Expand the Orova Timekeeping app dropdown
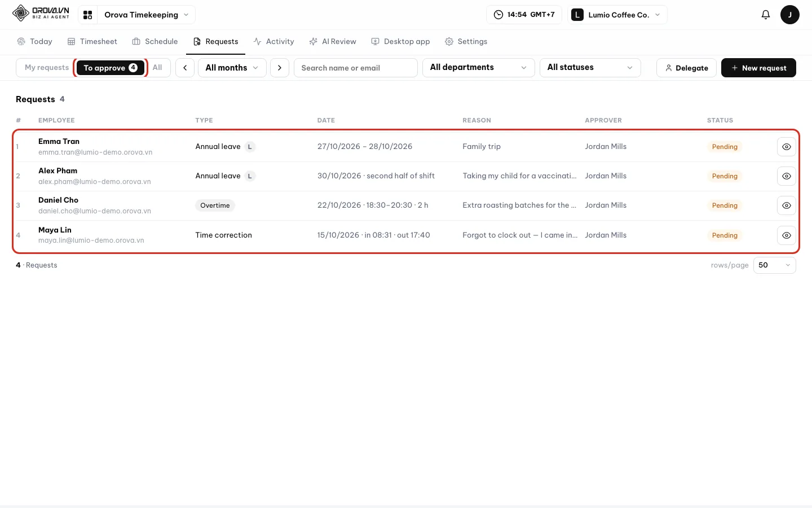This screenshot has width=812, height=508. pos(146,15)
